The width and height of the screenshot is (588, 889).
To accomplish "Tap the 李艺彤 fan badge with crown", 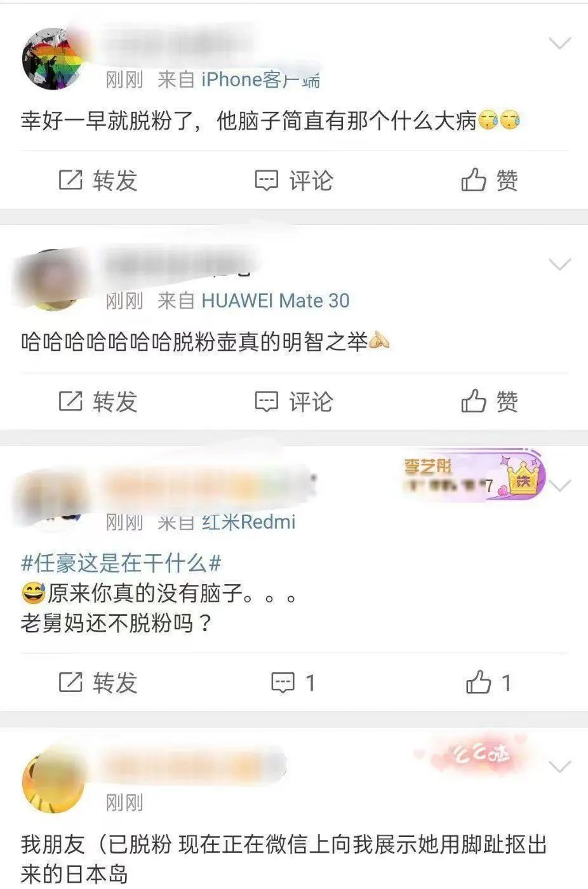I will click(x=473, y=477).
